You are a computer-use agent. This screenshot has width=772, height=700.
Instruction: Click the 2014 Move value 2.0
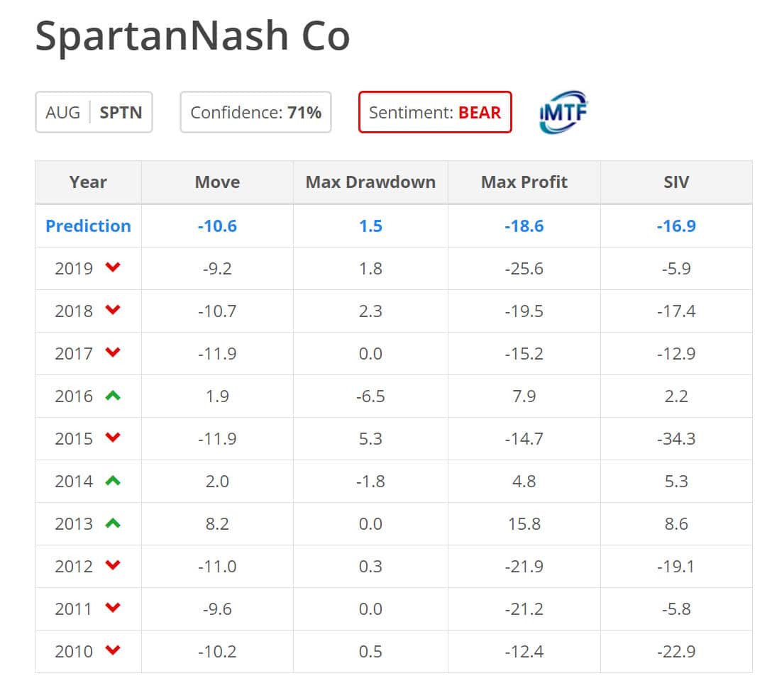pos(217,482)
